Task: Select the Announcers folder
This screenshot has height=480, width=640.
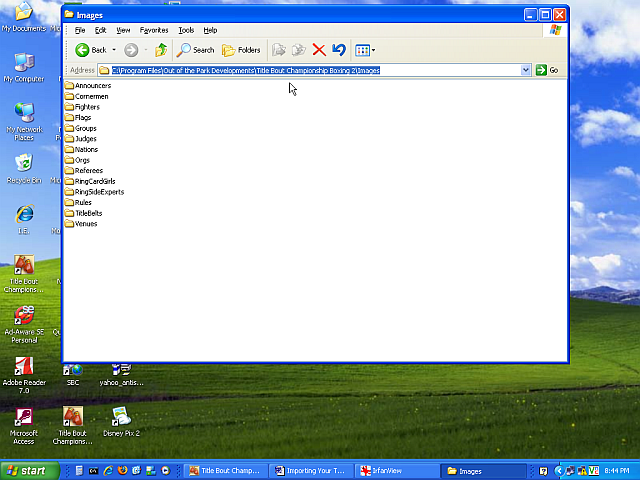Action: 88,86
